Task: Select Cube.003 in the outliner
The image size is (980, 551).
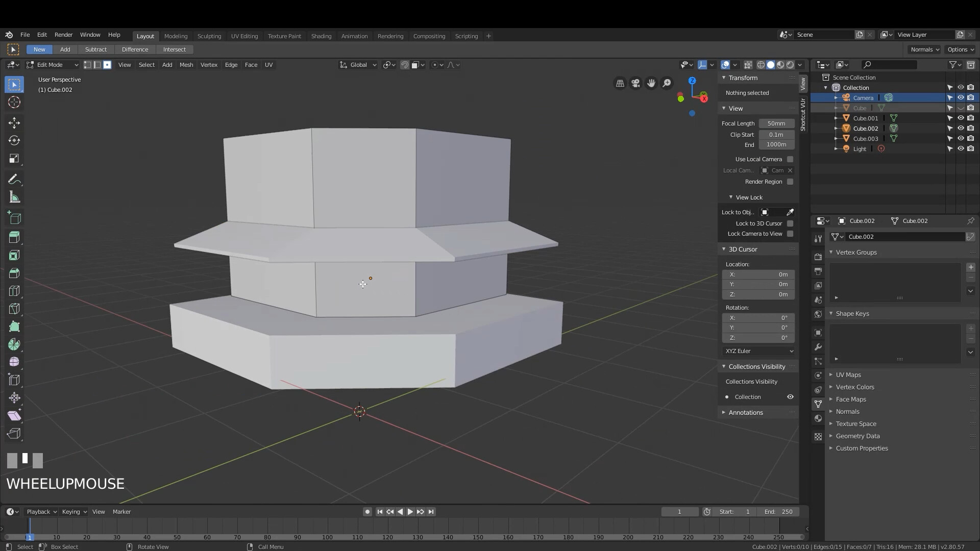Action: (x=865, y=138)
